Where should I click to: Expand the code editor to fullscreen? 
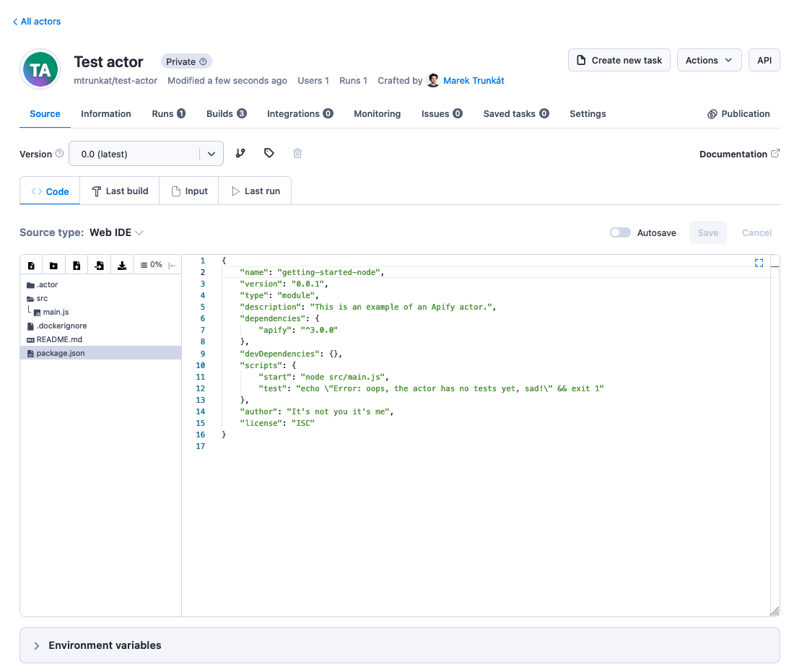(x=759, y=263)
